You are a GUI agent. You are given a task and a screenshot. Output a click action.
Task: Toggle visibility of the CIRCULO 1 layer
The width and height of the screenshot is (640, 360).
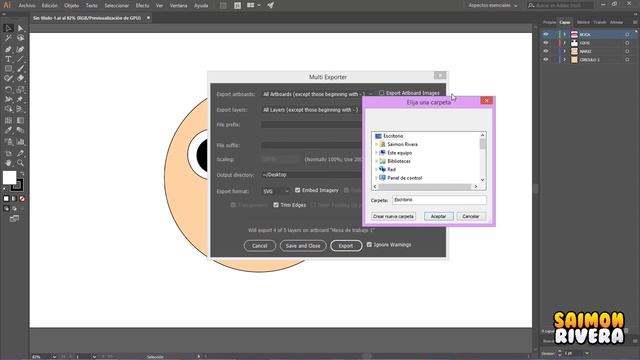pos(546,60)
